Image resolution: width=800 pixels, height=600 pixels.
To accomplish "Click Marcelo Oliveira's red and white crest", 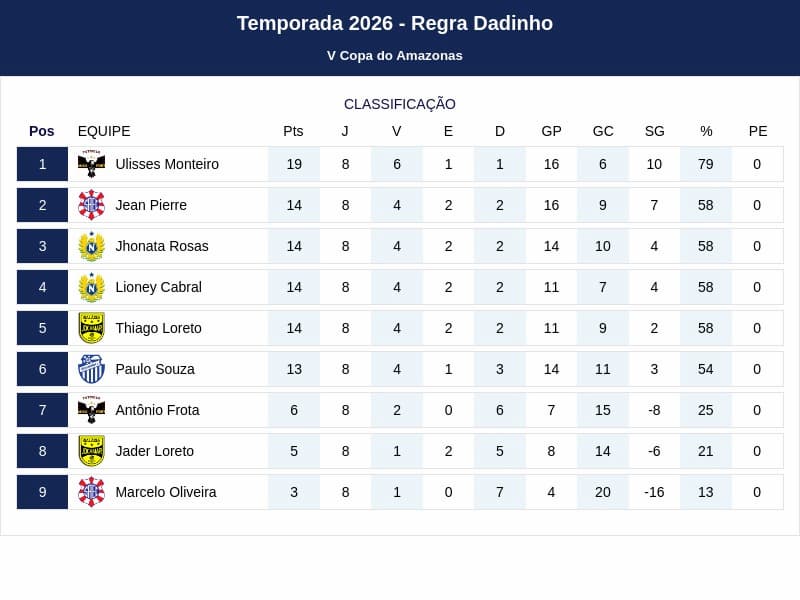I will tap(91, 492).
